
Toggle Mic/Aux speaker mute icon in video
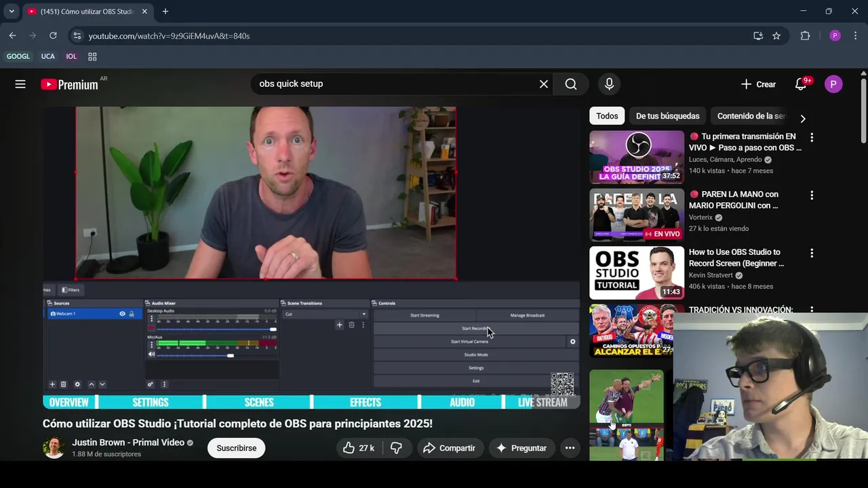pyautogui.click(x=151, y=354)
